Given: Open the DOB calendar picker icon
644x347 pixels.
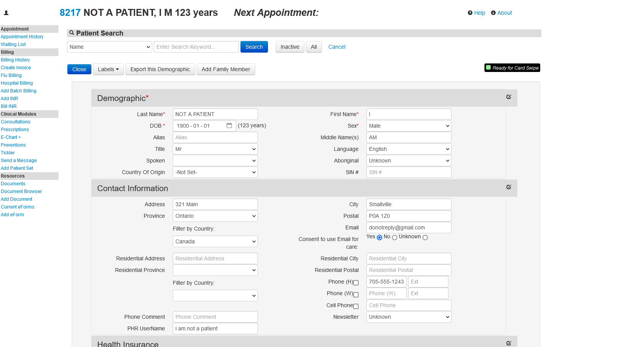Looking at the screenshot, I should pyautogui.click(x=229, y=126).
